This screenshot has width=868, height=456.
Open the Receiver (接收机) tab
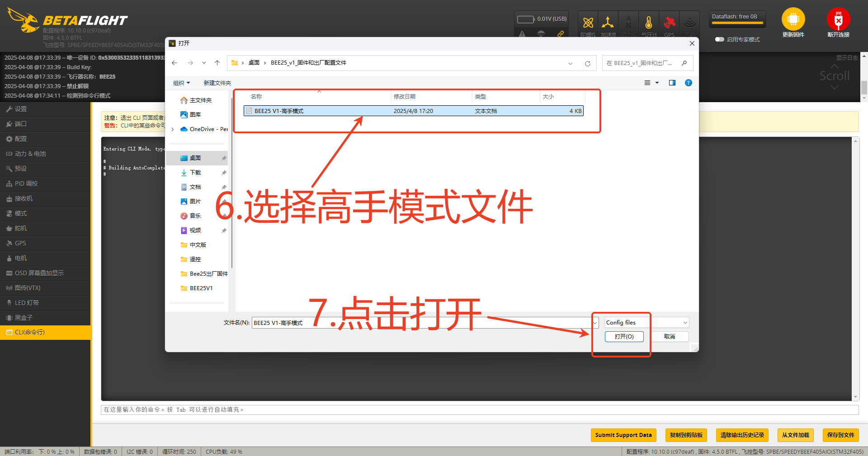click(x=45, y=198)
